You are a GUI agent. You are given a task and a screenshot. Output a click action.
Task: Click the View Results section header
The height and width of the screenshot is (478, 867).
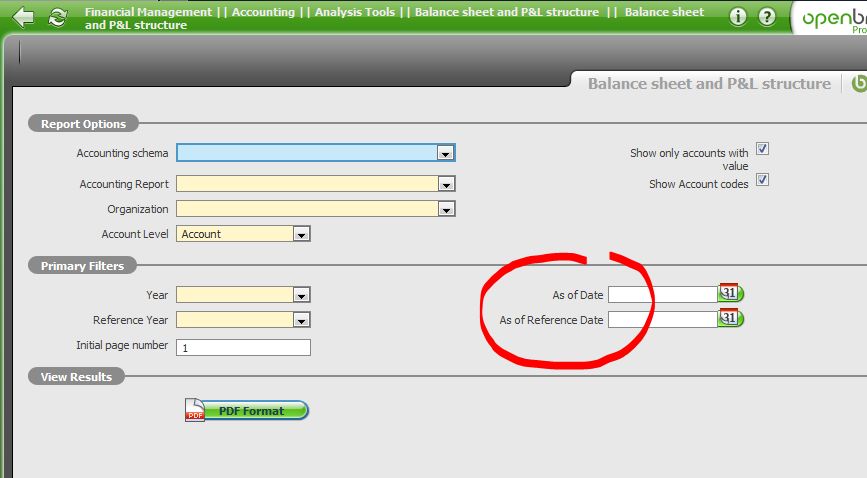tap(76, 377)
